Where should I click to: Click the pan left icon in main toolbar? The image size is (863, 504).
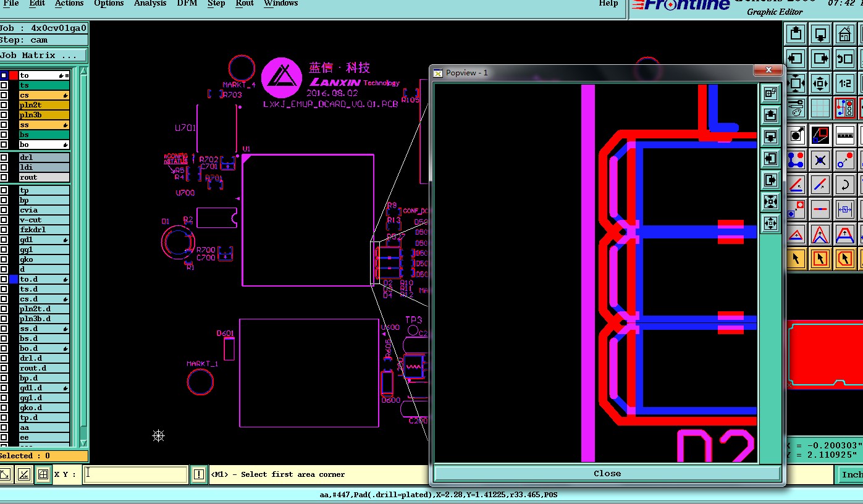point(796,59)
